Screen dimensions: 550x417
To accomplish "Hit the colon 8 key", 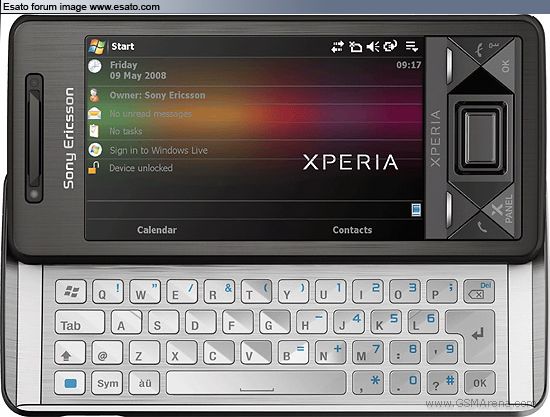I will pos(405,352).
